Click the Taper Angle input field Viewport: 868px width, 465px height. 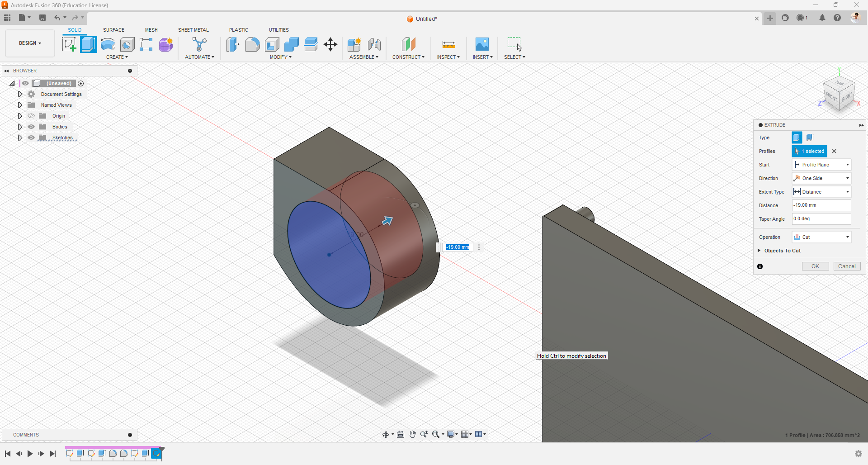[821, 219]
